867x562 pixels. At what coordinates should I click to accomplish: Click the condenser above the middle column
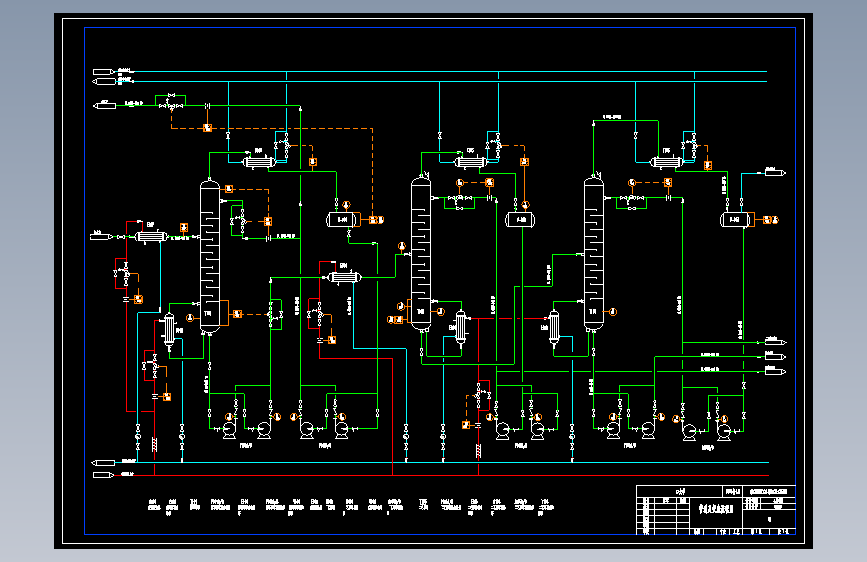[x=470, y=162]
